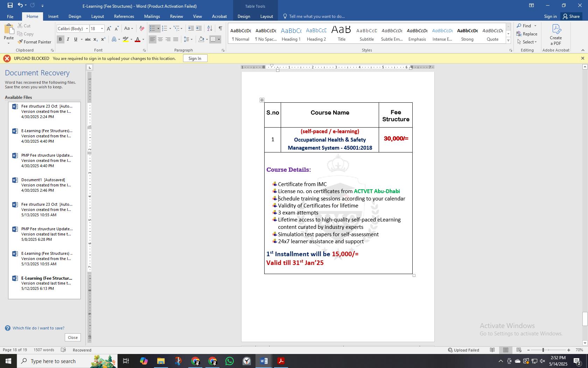Image resolution: width=588 pixels, height=368 pixels.
Task: Click the Cut scissors command
Action: click(24, 26)
